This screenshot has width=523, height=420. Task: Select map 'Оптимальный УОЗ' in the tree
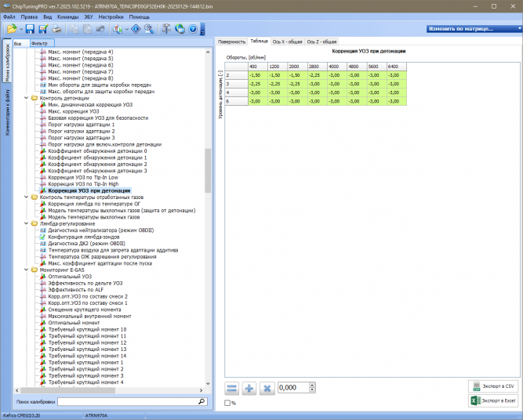pyautogui.click(x=70, y=277)
